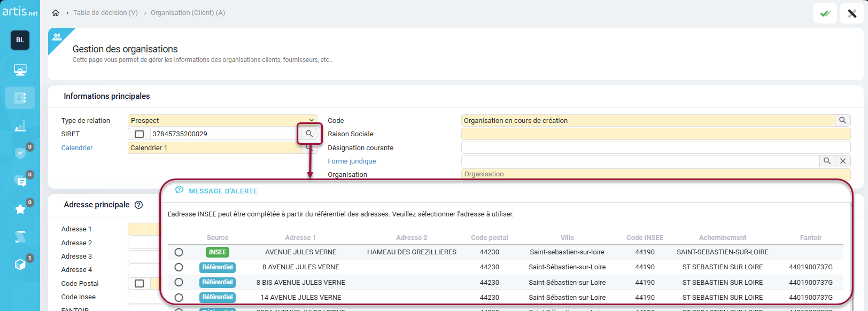The image size is (868, 311).
Task: Toggle the Code Postal checkbox
Action: click(139, 283)
